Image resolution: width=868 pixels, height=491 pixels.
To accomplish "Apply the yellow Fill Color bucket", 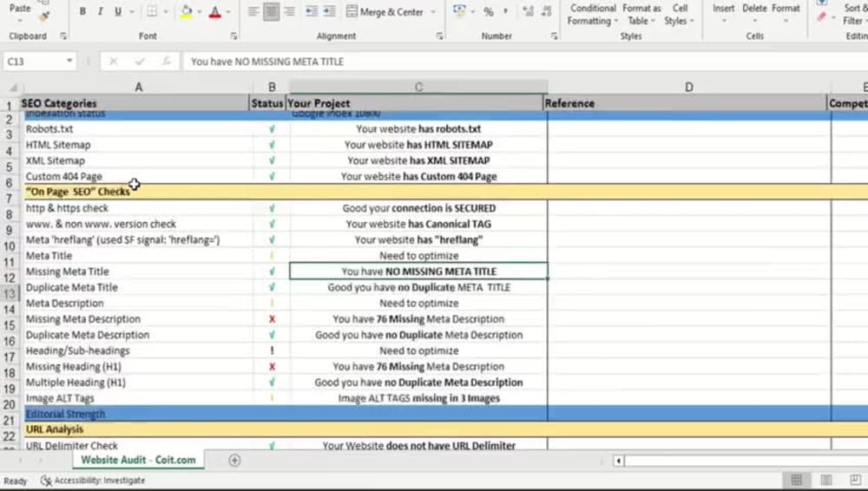I will [x=187, y=11].
